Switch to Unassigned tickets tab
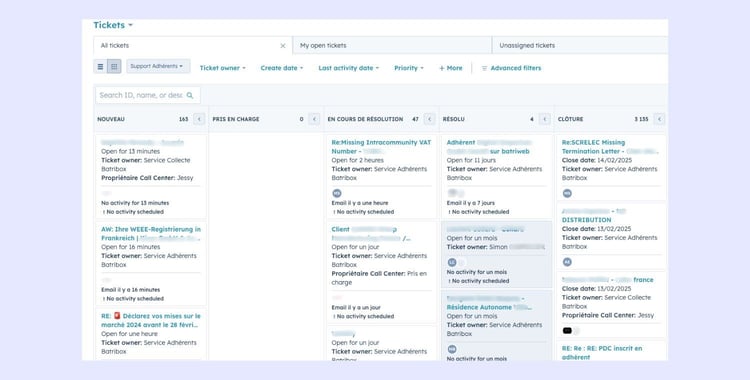The image size is (750, 380). [x=579, y=45]
